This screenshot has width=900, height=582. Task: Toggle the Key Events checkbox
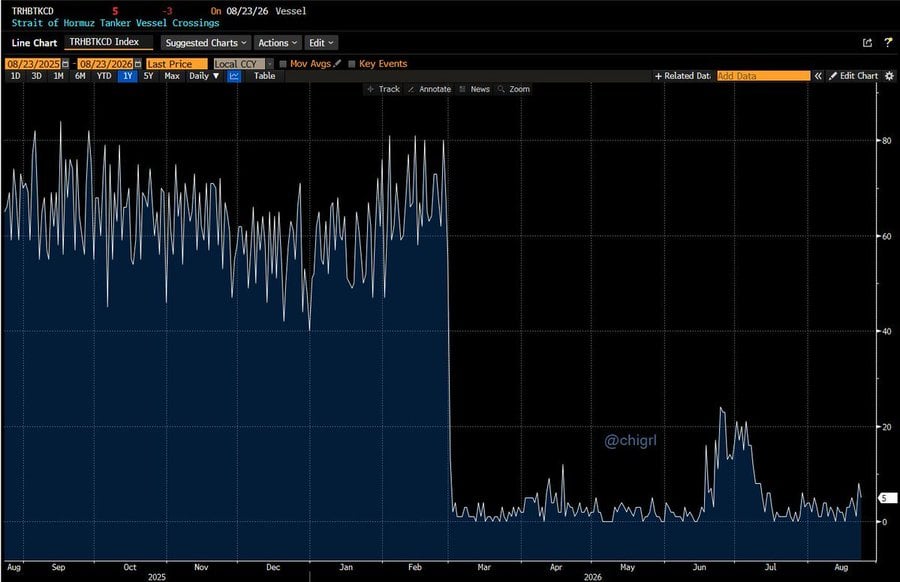(x=352, y=64)
